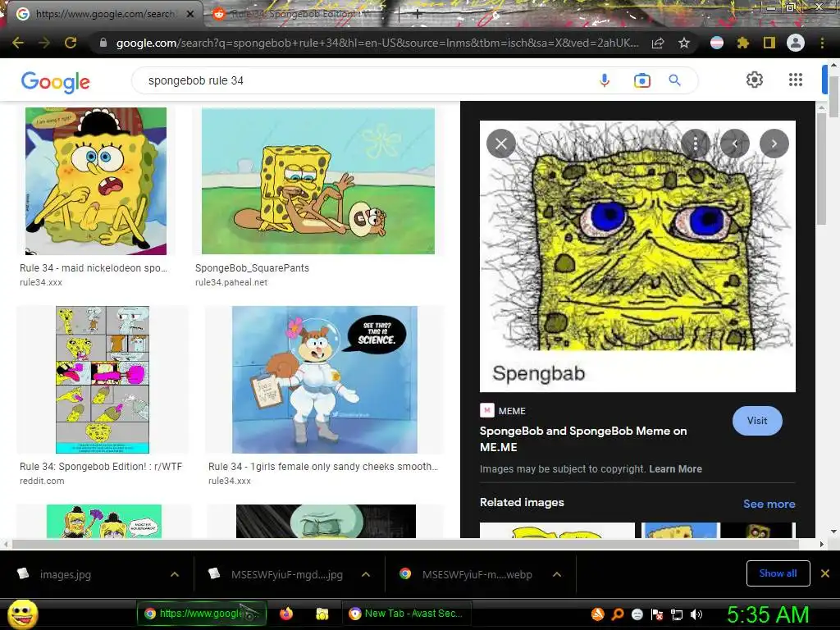Click the reddit.com source text
Screen dimensions: 840x630
[x=42, y=481]
